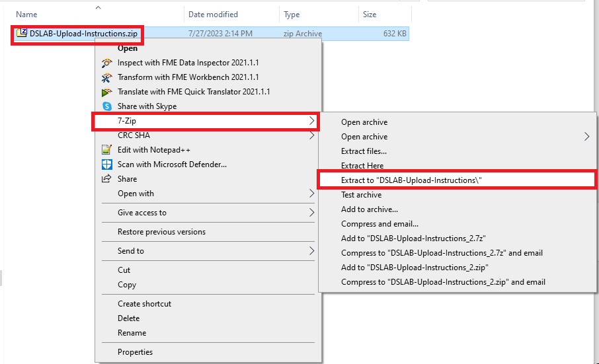Select Extract Here from 7-Zip menu
Screen dimensions: 599x364
pos(362,166)
